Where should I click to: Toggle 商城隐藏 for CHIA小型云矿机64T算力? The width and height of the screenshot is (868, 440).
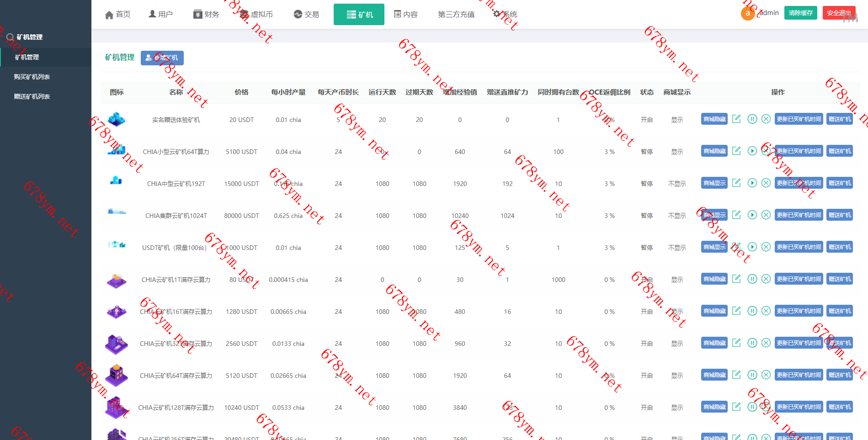(714, 151)
